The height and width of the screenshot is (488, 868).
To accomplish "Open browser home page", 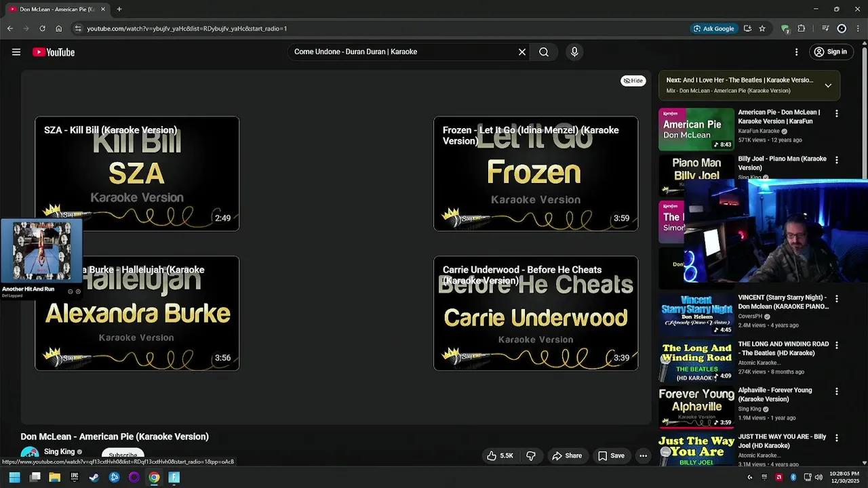I will click(58, 28).
